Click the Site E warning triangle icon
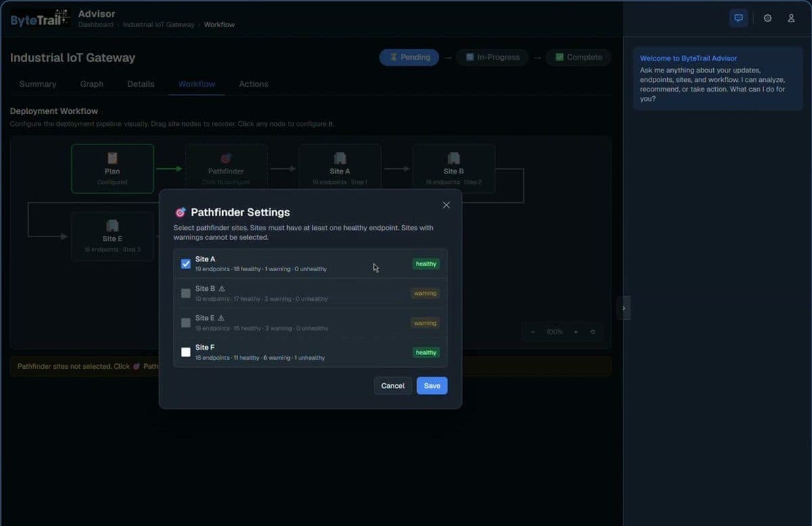Screen dimensions: 812x526 (221, 318)
